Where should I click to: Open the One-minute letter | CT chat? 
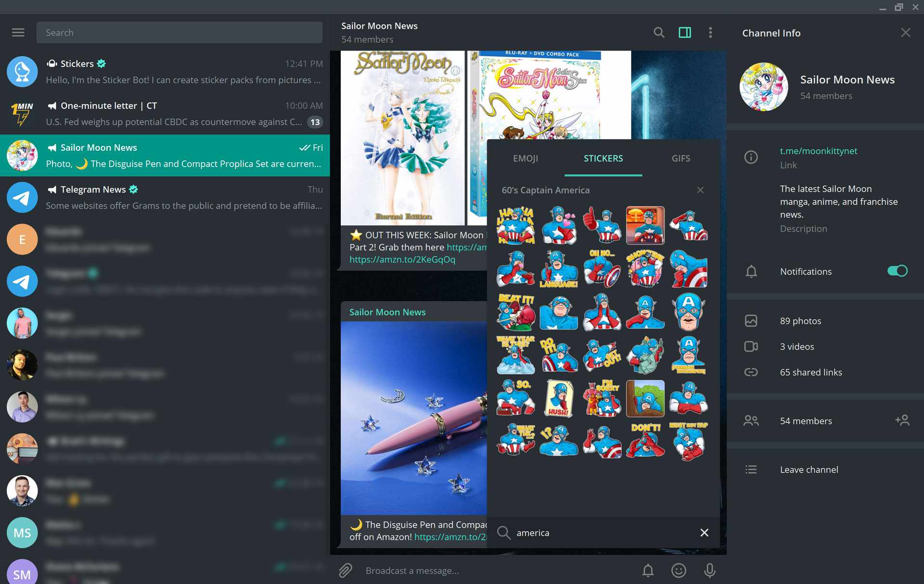[x=165, y=114]
